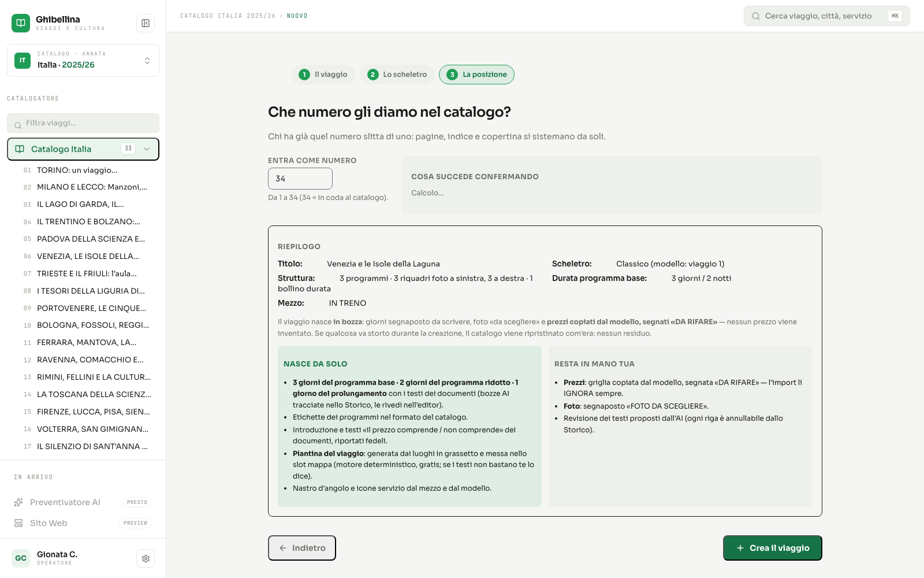
Task: Click the magnifier icon in Filtra viaggi
Action: 18,125
